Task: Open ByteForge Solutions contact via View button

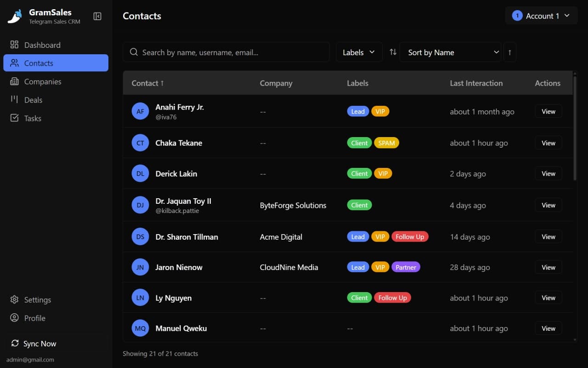Action: click(548, 205)
